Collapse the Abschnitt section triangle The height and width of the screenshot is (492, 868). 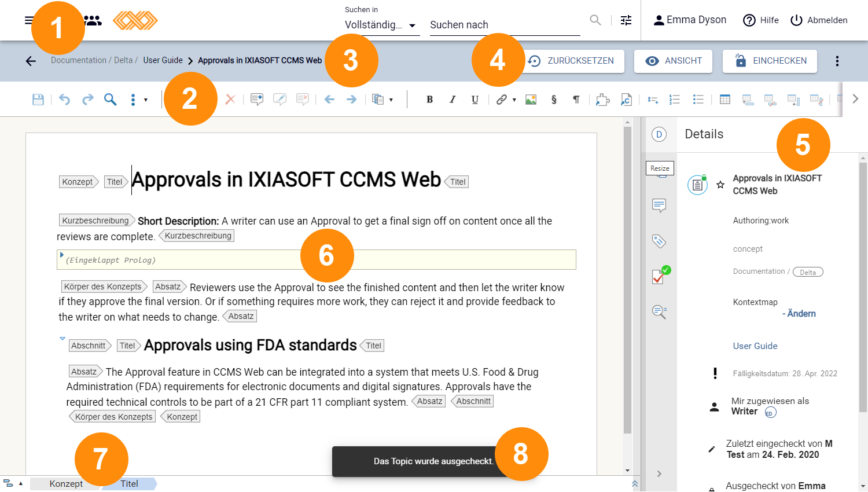[62, 339]
